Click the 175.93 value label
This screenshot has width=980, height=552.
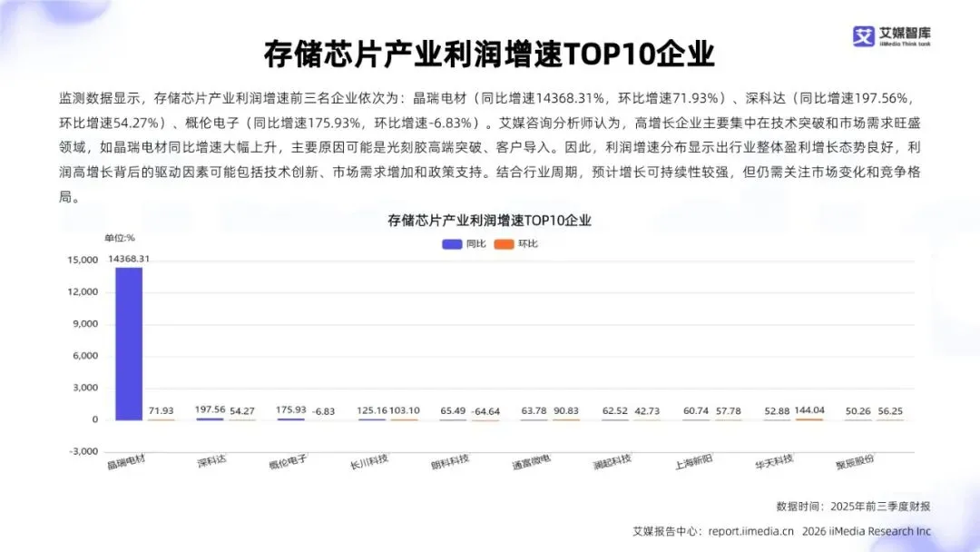(291, 409)
